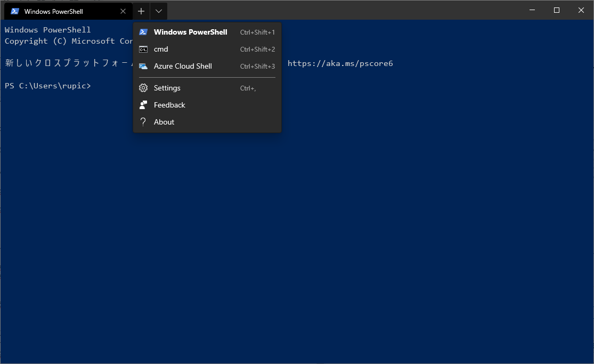Click the Azure Cloud Shell icon
This screenshot has width=594, height=364.
tap(143, 66)
